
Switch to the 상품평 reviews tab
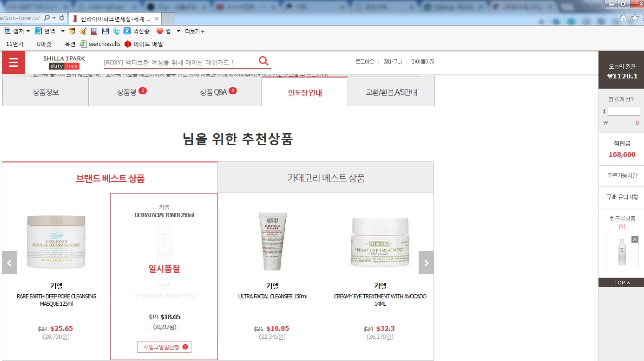point(131,92)
